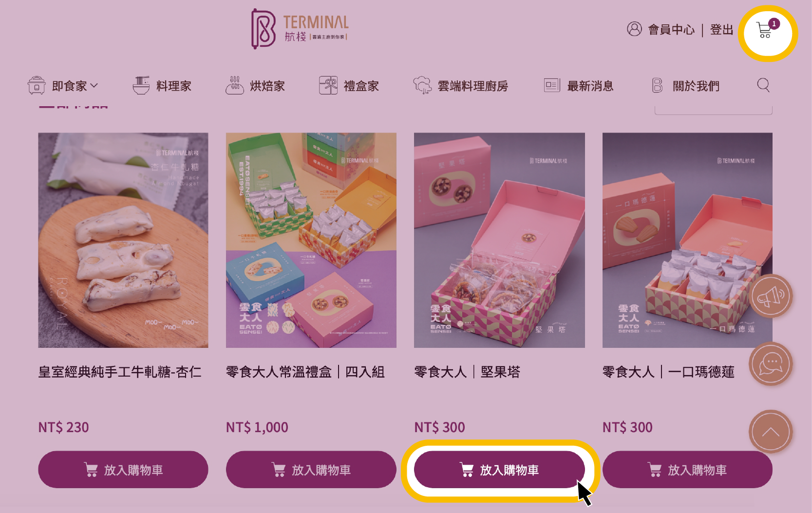Click the B Terminal 航棧 logo
The image size is (812, 513).
tap(300, 29)
